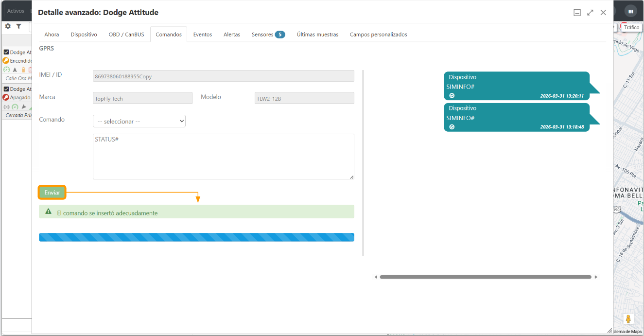Click the IMEI / ID field
Image resolution: width=644 pixels, height=336 pixels.
(224, 76)
